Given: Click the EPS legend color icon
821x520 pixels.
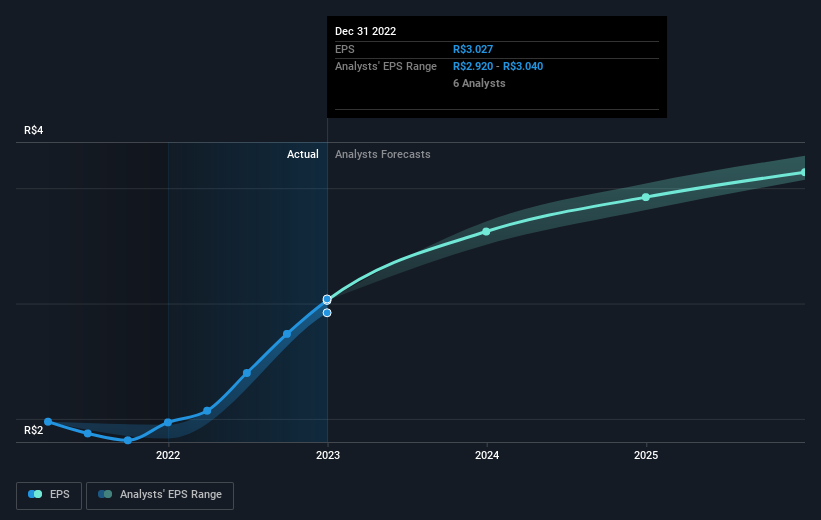Looking at the screenshot, I should point(35,494).
